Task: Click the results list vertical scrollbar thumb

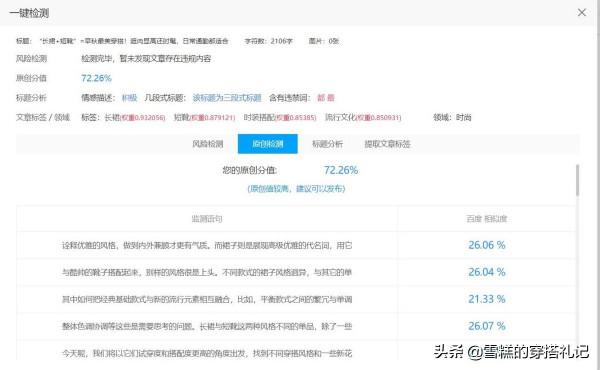Action: pyautogui.click(x=577, y=180)
